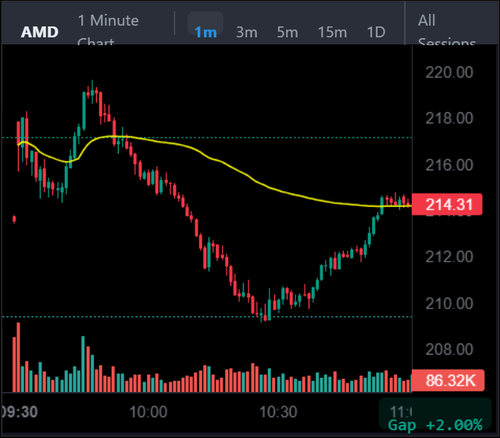Click the Gap +2.00% badge
This screenshot has height=438, width=500.
435,425
